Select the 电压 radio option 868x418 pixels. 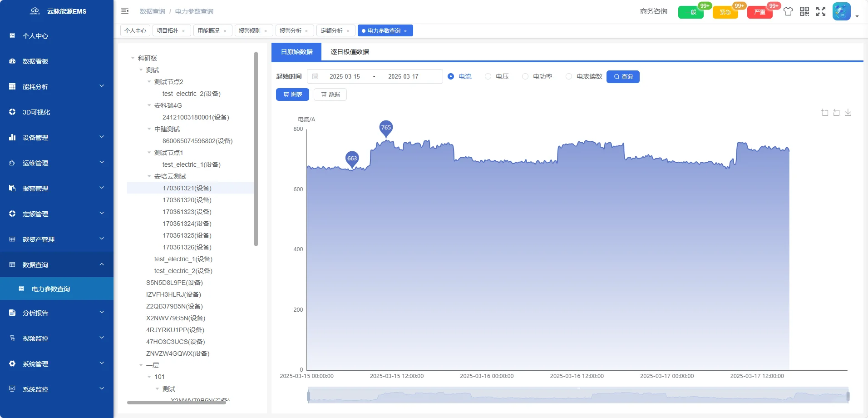pos(488,76)
